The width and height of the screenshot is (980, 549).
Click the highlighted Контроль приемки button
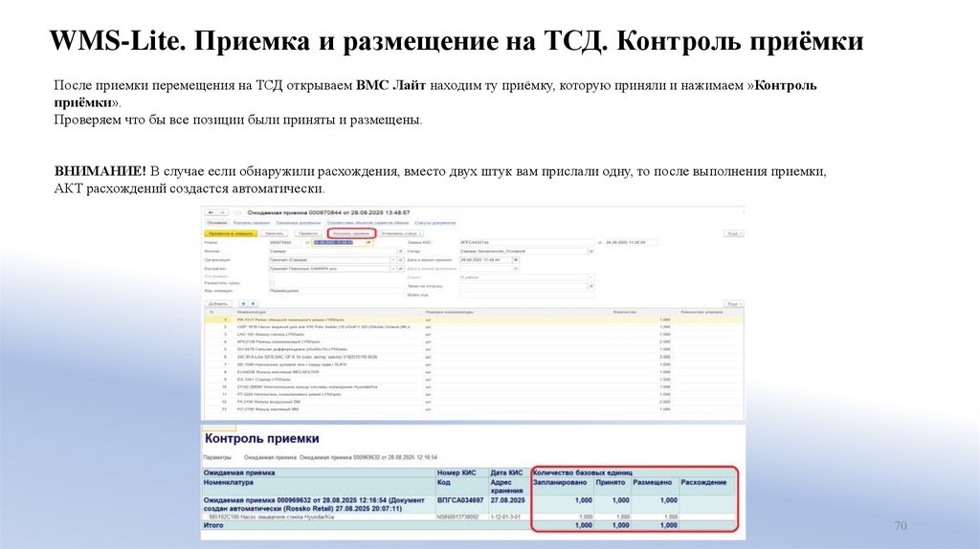351,233
